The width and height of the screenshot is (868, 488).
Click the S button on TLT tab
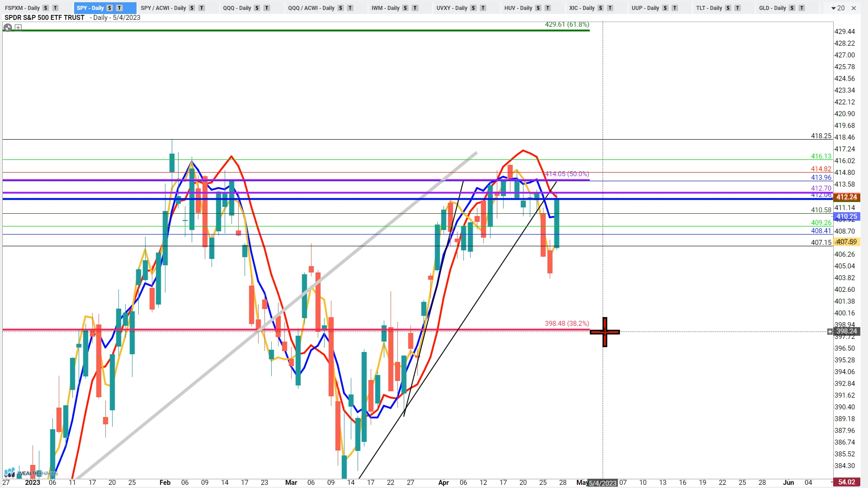coord(728,8)
